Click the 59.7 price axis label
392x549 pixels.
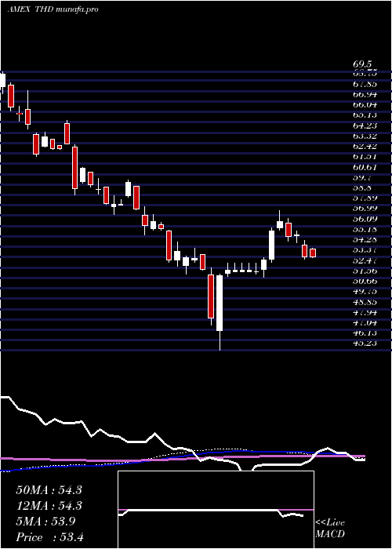coord(362,177)
